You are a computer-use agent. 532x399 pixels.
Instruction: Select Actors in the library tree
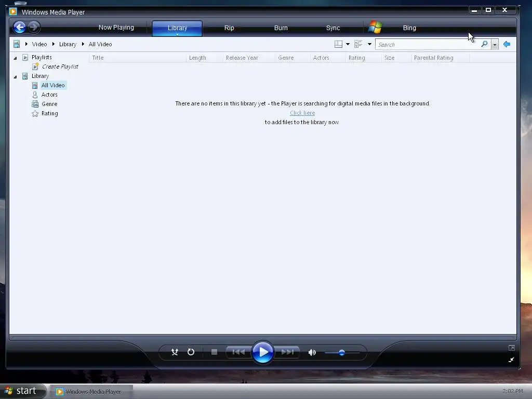coord(49,95)
